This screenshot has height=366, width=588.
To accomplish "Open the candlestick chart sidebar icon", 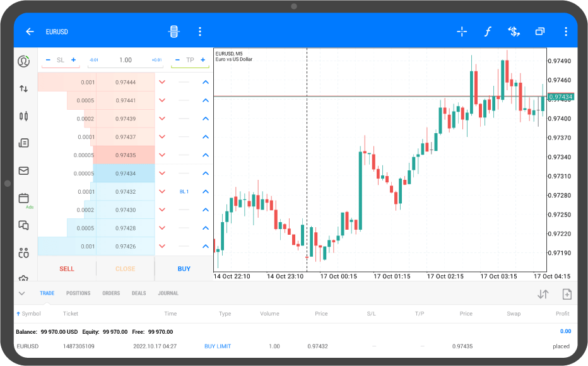I will coord(23,116).
